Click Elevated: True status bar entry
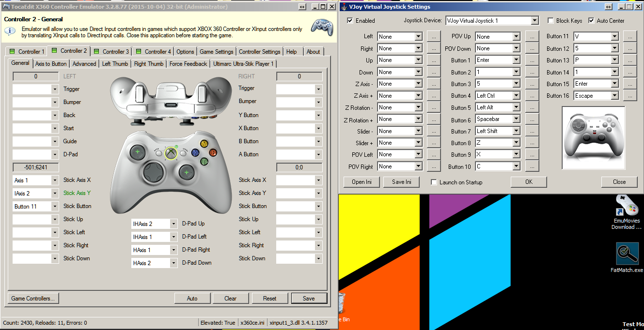The image size is (644, 330). point(218,323)
